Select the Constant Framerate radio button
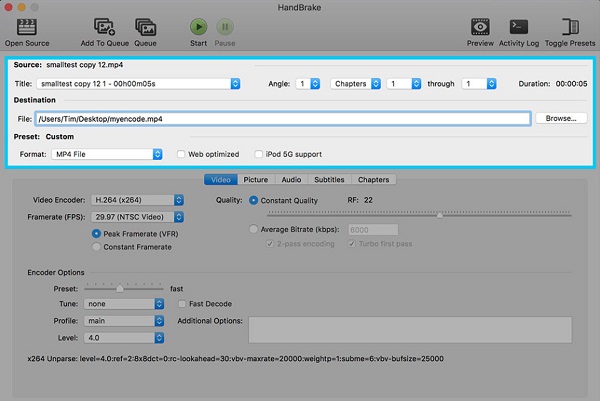 [x=96, y=247]
